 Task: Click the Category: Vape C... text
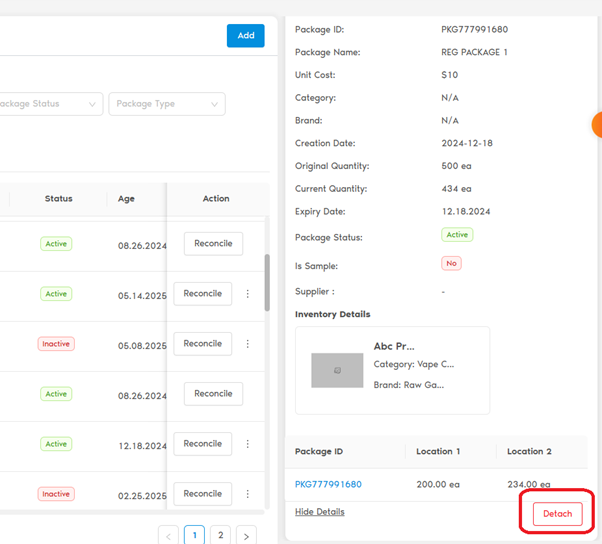[x=414, y=364]
